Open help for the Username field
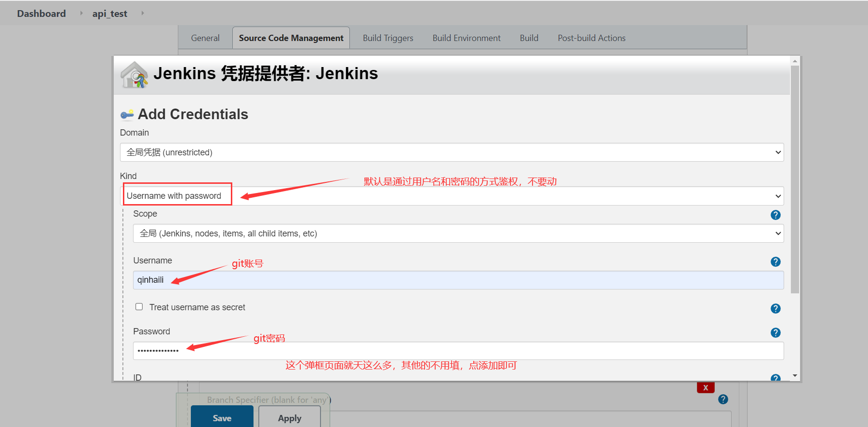 pyautogui.click(x=775, y=262)
